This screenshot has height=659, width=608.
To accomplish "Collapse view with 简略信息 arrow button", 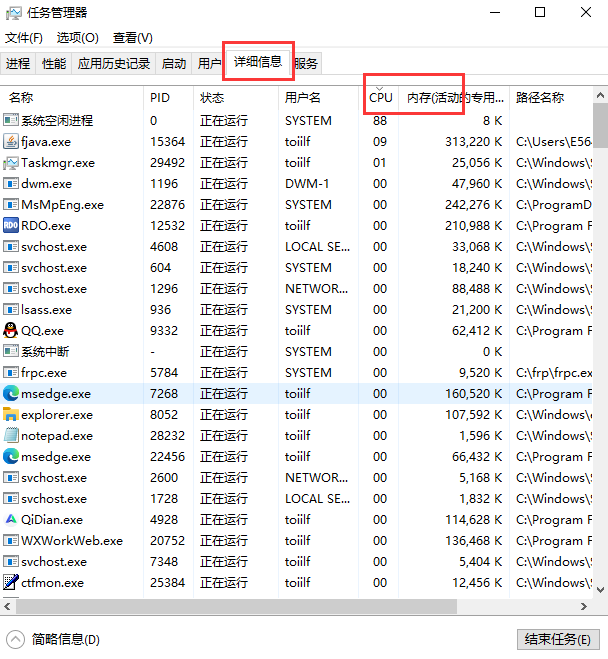I will point(16,640).
